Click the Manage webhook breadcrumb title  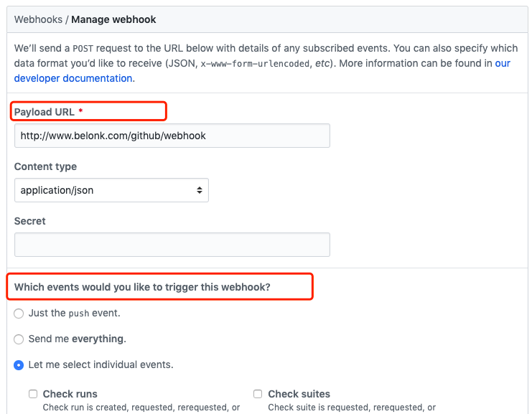113,19
